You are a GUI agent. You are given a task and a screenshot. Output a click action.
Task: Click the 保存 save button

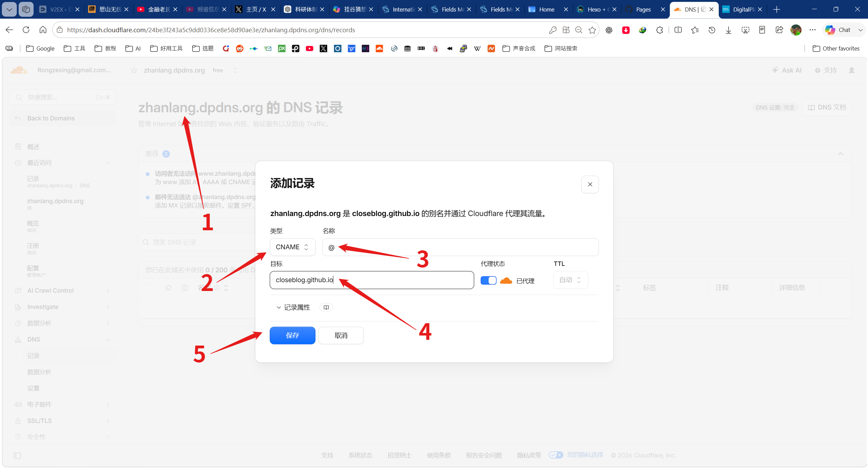pyautogui.click(x=292, y=335)
